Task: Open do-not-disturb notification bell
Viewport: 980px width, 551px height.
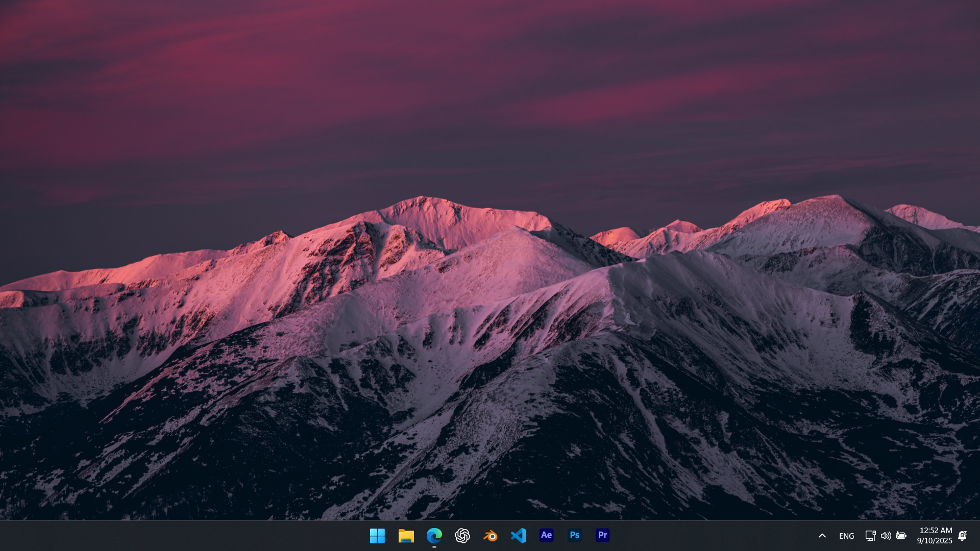Action: coord(962,536)
